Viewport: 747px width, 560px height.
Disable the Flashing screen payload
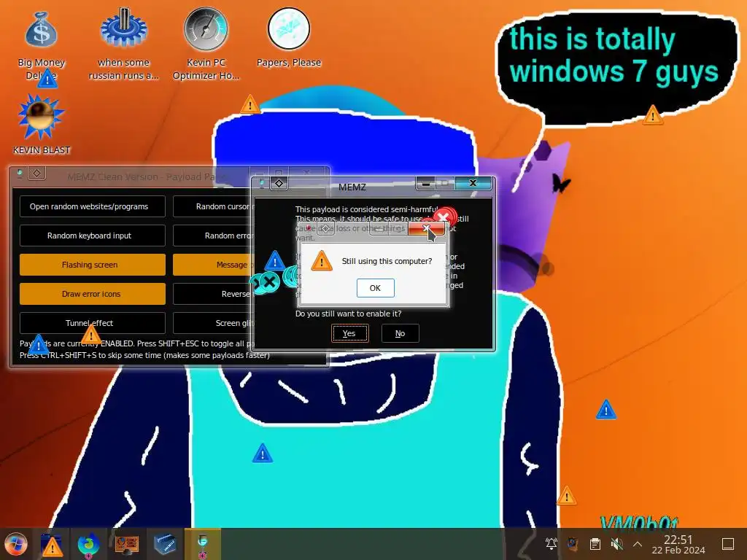[93, 264]
